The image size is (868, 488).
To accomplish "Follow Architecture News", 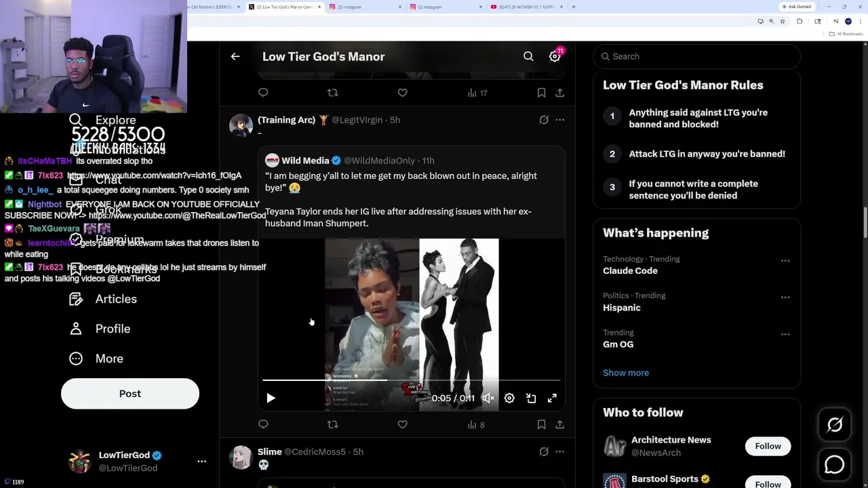I will pos(768,446).
